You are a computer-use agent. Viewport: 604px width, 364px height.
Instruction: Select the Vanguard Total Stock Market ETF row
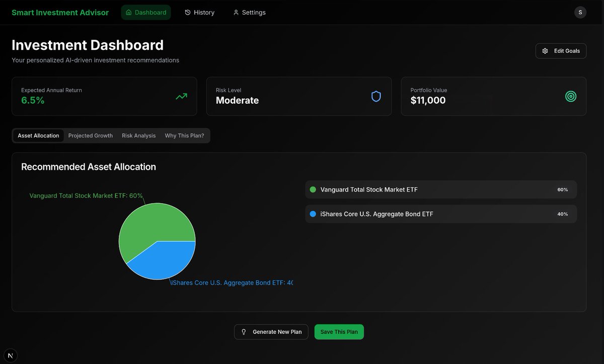[x=441, y=190]
